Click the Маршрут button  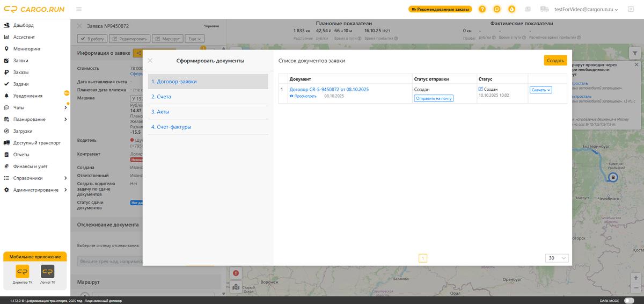[167, 39]
